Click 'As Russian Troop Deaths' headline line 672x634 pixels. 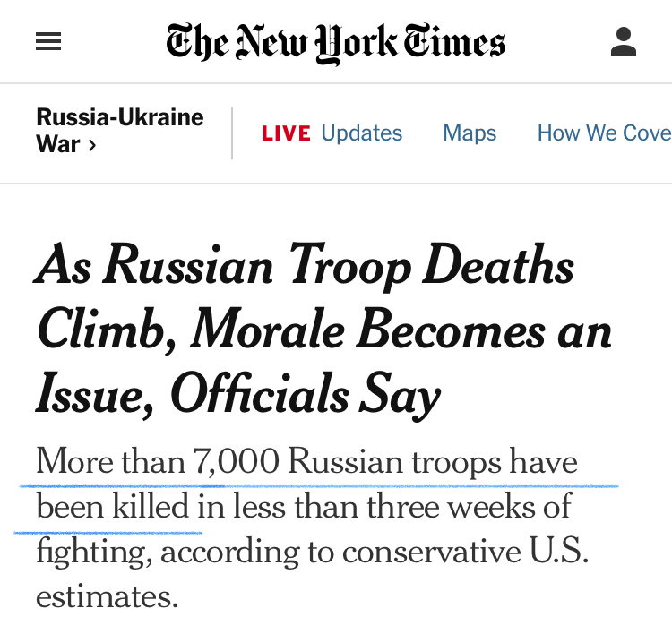[x=305, y=268]
